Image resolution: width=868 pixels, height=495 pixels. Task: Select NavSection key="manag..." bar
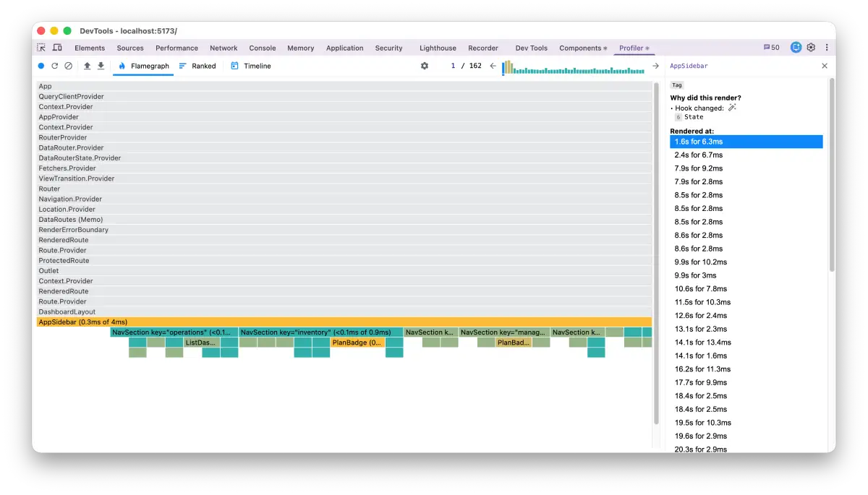pos(504,332)
